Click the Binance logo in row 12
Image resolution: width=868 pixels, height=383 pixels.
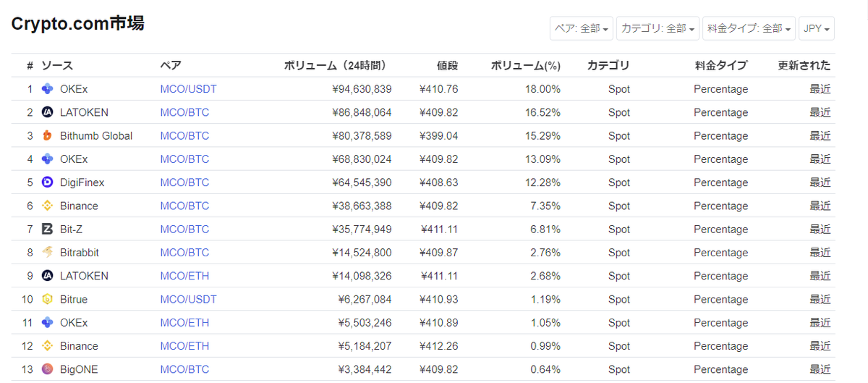tap(48, 346)
